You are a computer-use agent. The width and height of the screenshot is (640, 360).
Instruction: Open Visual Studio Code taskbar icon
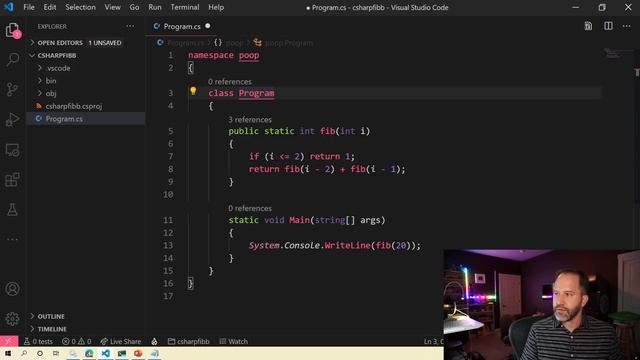tap(105, 353)
